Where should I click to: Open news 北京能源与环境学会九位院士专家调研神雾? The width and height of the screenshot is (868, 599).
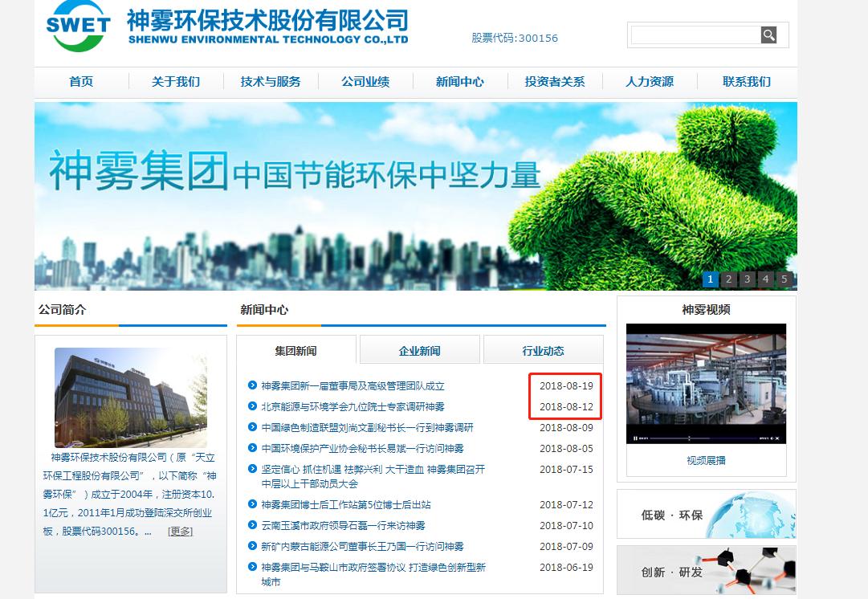pyautogui.click(x=352, y=407)
